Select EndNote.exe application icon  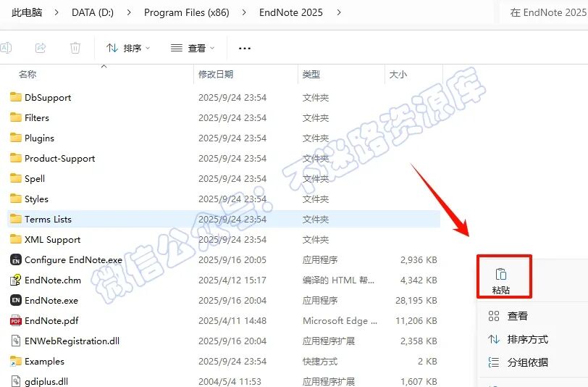point(16,300)
